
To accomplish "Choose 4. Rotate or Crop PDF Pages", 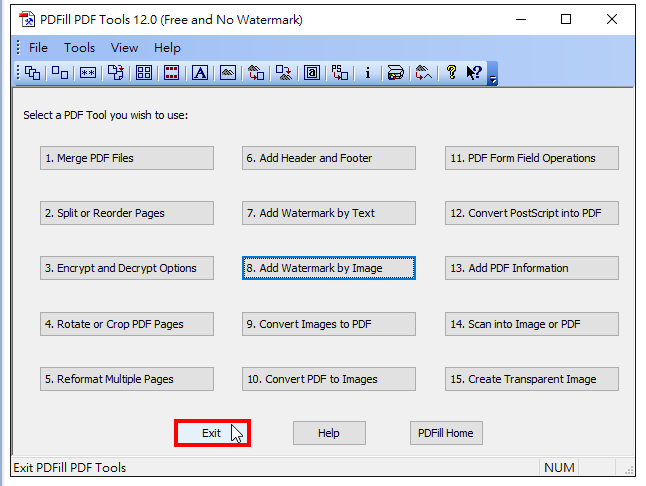I will tap(127, 324).
